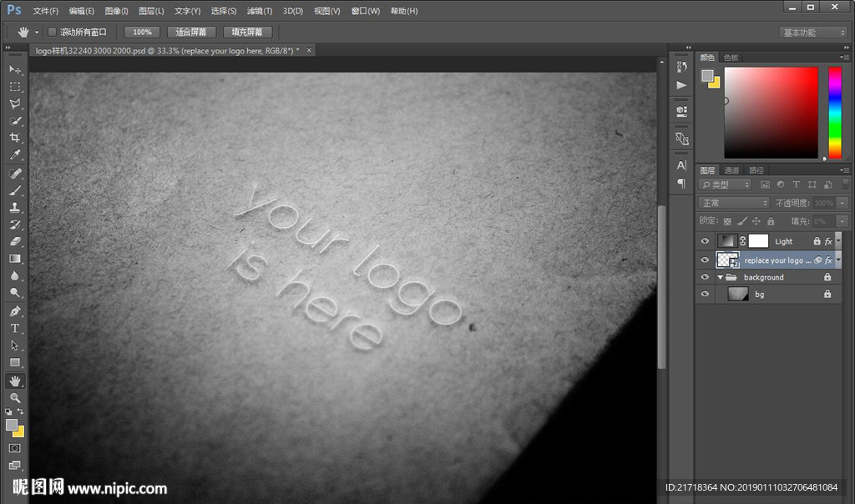This screenshot has width=855, height=504.
Task: Select the Zoom tool
Action: tap(15, 398)
